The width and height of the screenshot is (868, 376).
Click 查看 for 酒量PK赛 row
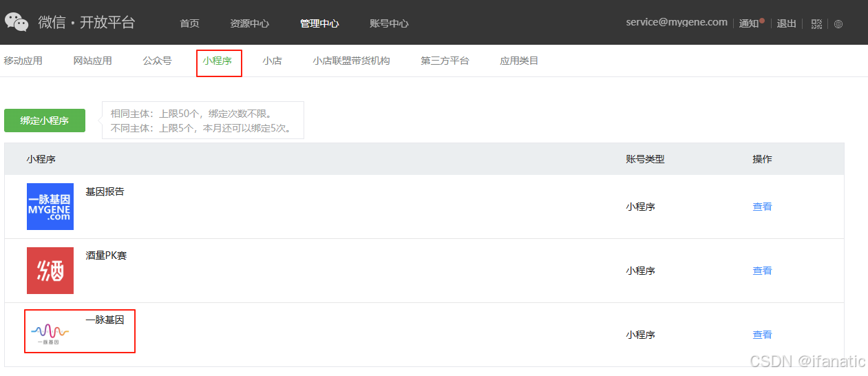762,271
